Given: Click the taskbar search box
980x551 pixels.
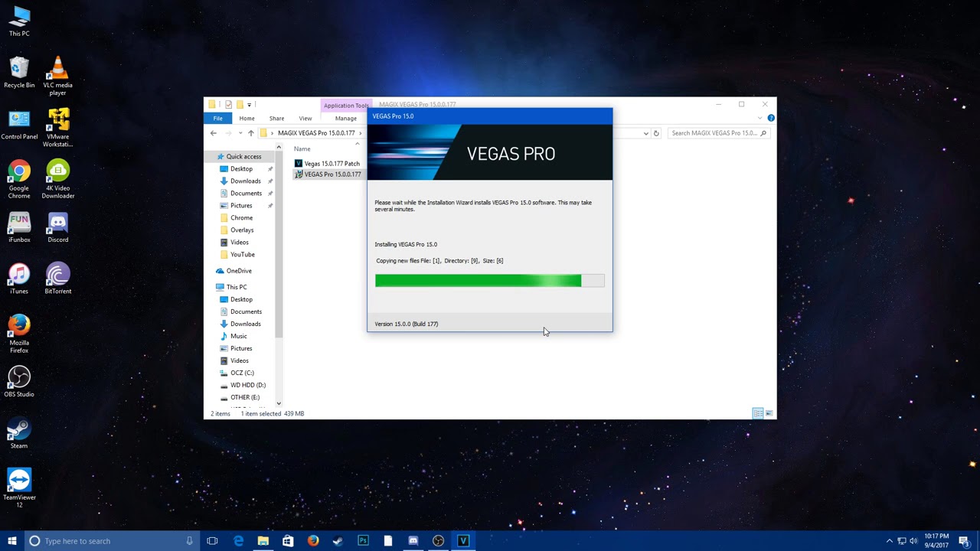Looking at the screenshot, I should (111, 541).
